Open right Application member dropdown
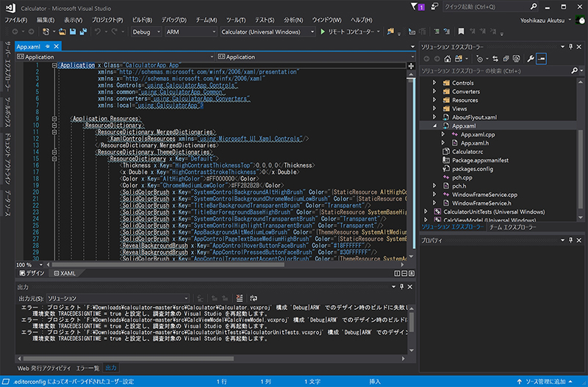Screen dimensions: 588x387 coord(316,57)
